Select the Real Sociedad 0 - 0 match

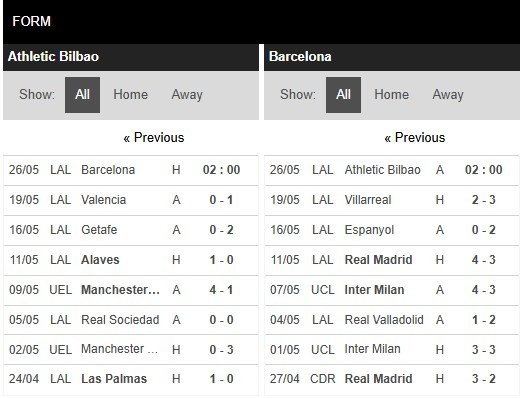pyautogui.click(x=131, y=320)
